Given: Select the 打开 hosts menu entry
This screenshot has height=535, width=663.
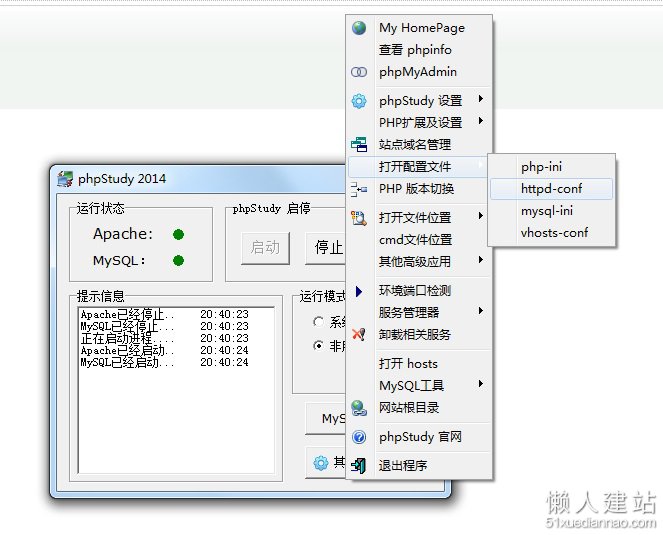Looking at the screenshot, I should pyautogui.click(x=419, y=364).
